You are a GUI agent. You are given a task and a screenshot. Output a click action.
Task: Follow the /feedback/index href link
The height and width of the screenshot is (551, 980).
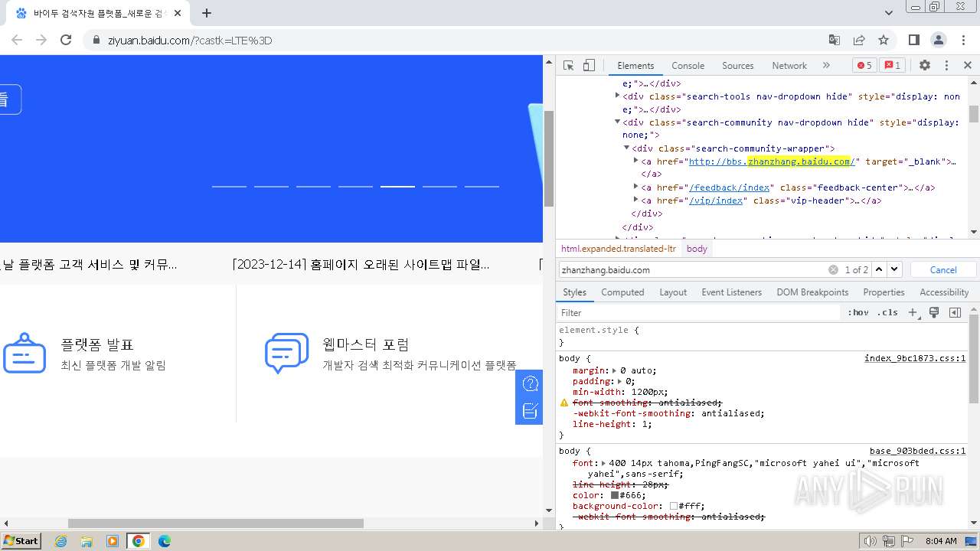[731, 187]
